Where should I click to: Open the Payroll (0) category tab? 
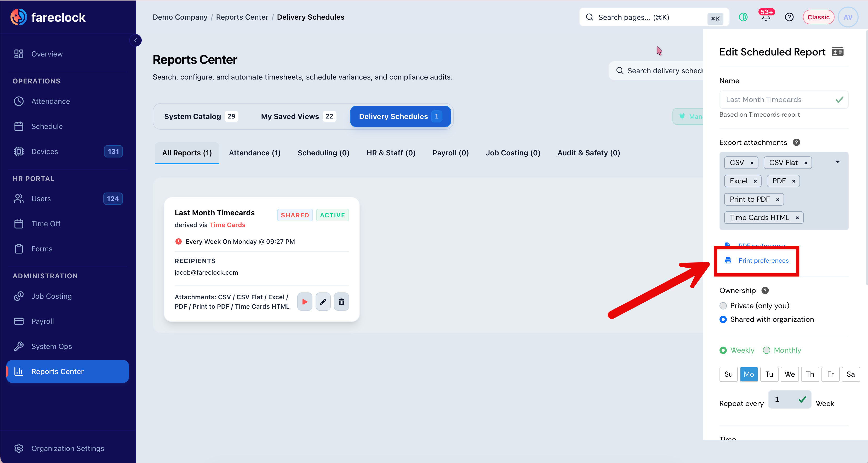[450, 153]
